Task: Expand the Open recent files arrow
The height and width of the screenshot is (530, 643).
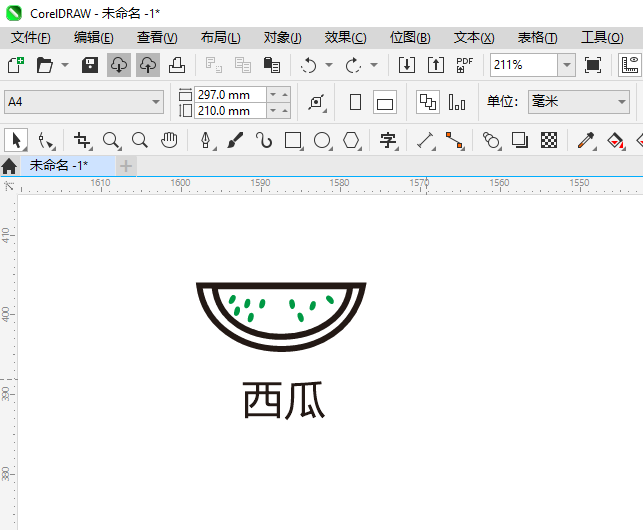Action: coord(65,65)
